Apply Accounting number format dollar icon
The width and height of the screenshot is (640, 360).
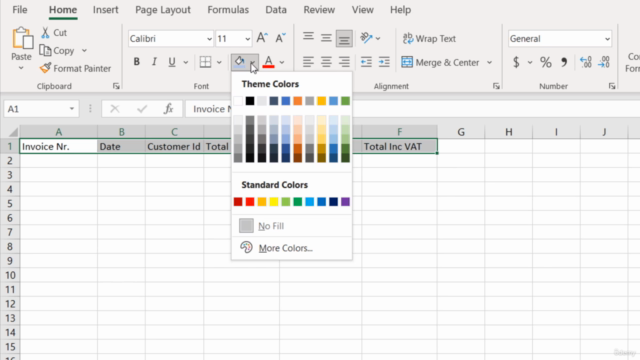pyautogui.click(x=516, y=62)
